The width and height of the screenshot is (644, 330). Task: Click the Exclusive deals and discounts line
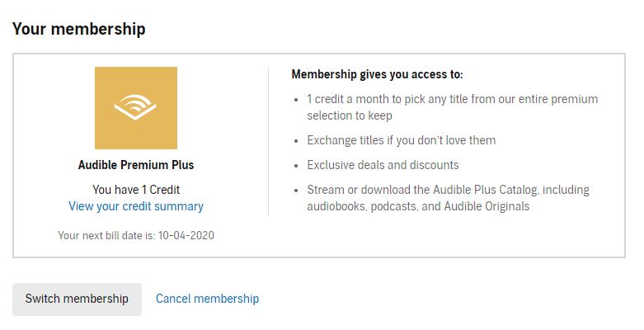point(383,165)
